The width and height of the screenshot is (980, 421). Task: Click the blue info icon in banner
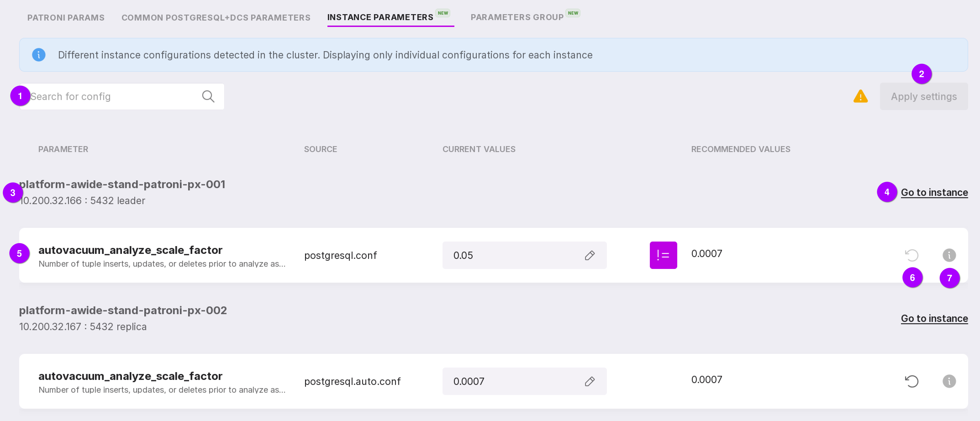tap(38, 55)
